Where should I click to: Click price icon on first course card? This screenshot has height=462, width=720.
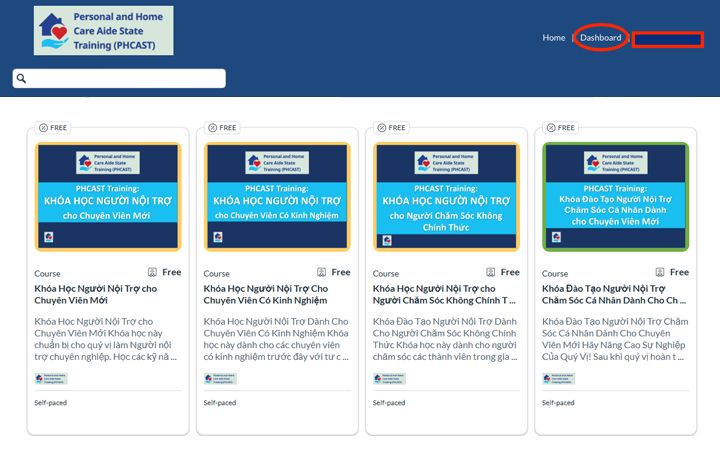[x=153, y=272]
